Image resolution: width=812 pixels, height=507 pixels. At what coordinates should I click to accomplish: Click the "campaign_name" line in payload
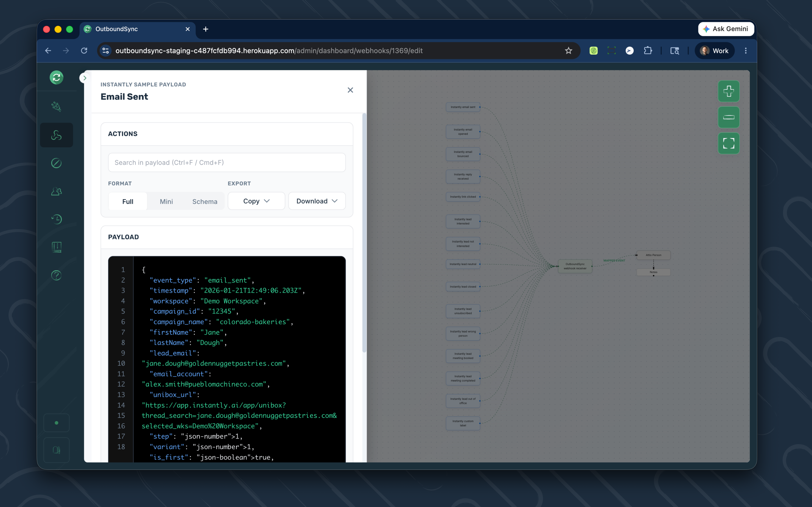221,322
